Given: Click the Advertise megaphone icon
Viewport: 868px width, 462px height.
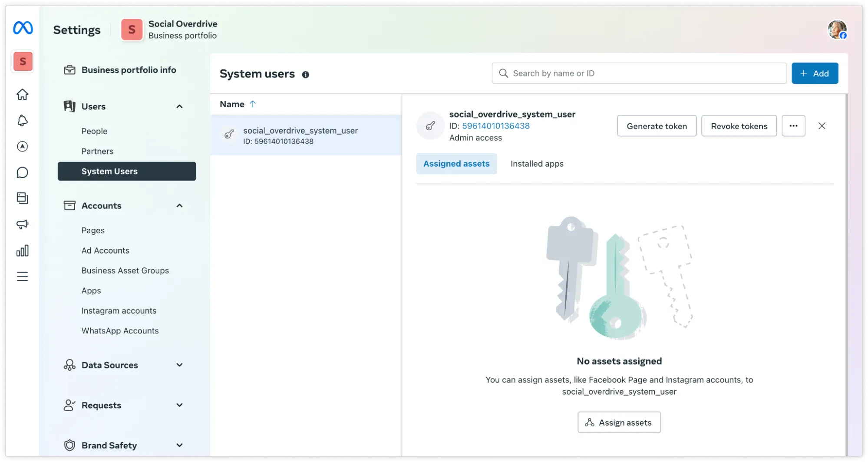Looking at the screenshot, I should (22, 224).
